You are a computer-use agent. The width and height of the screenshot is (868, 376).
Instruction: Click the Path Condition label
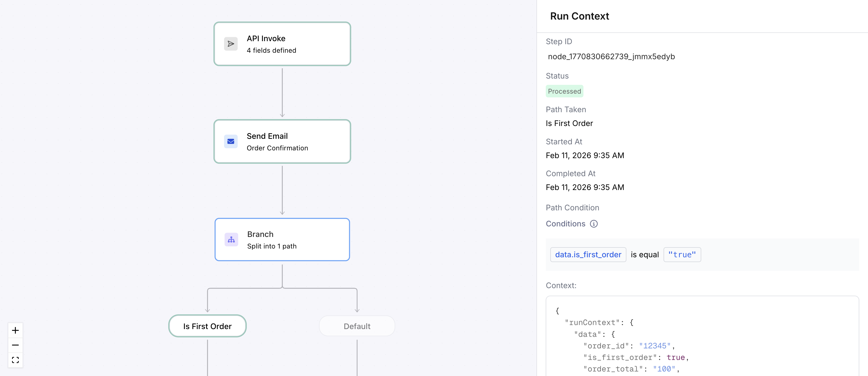pyautogui.click(x=572, y=208)
